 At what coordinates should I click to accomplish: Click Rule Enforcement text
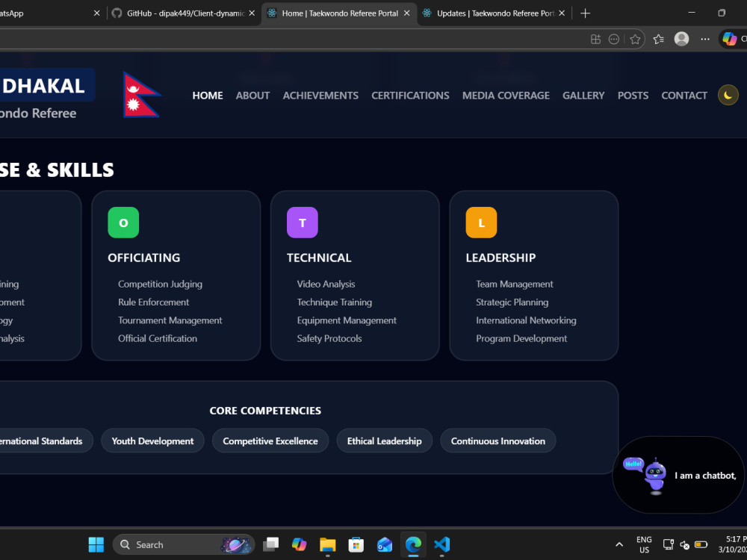point(153,302)
